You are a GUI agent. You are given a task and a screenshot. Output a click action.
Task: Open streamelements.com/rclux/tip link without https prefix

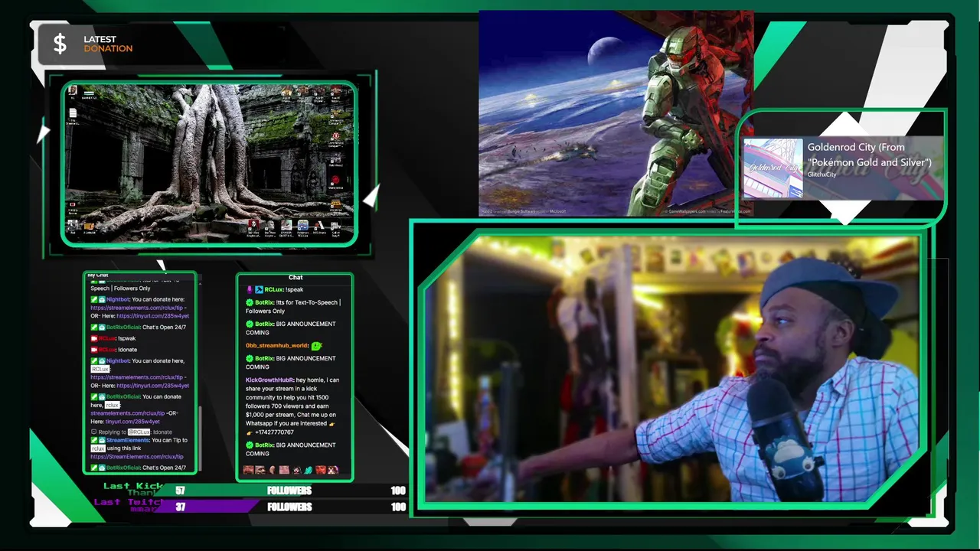(x=127, y=413)
